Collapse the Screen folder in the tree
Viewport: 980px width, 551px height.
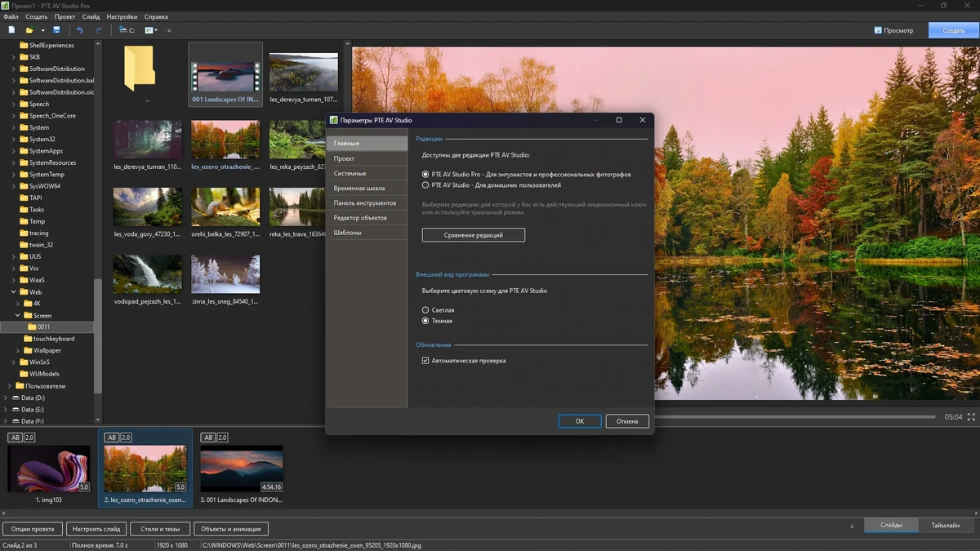coord(17,315)
